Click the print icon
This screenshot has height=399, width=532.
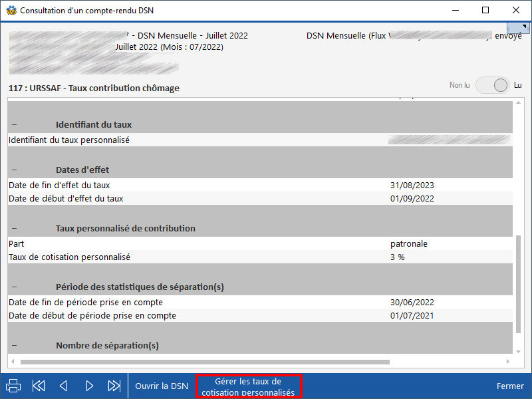pos(13,386)
